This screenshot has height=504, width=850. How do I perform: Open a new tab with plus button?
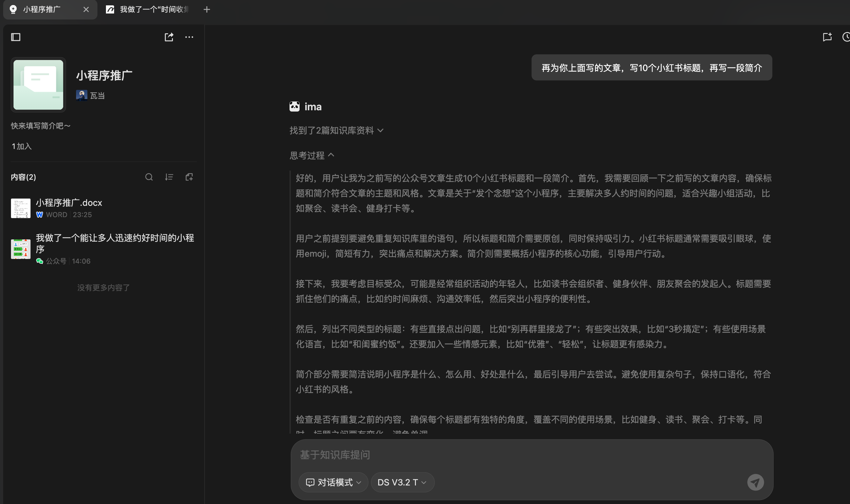pos(207,9)
